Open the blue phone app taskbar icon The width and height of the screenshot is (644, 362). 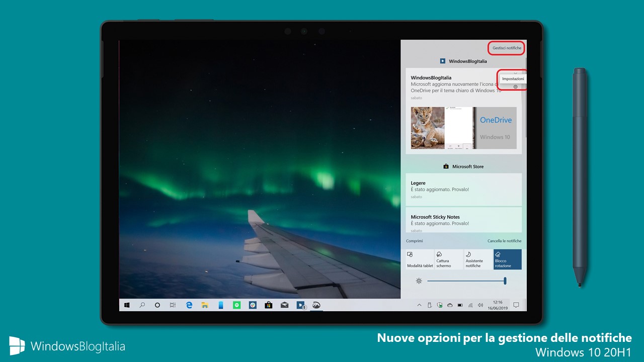(x=221, y=305)
